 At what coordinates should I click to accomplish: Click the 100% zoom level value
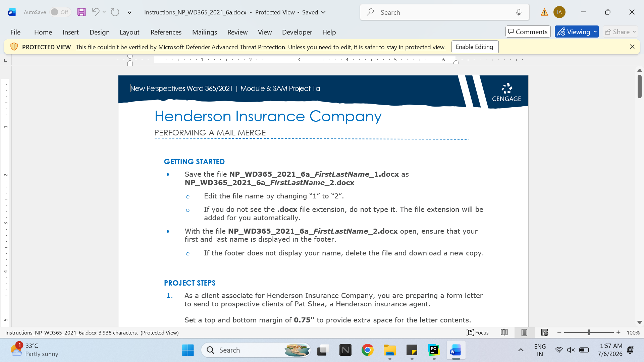(633, 333)
